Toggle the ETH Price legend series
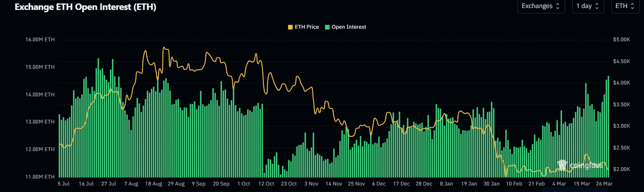 [306, 27]
